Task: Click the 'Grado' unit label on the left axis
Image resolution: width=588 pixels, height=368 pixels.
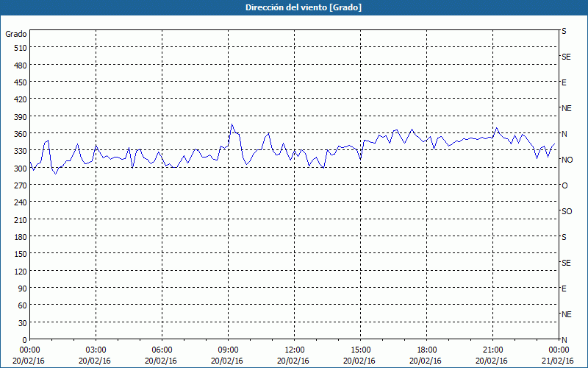Action: [x=16, y=34]
